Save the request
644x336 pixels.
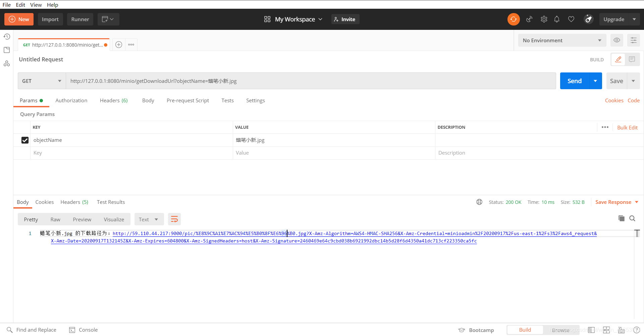click(x=616, y=81)
